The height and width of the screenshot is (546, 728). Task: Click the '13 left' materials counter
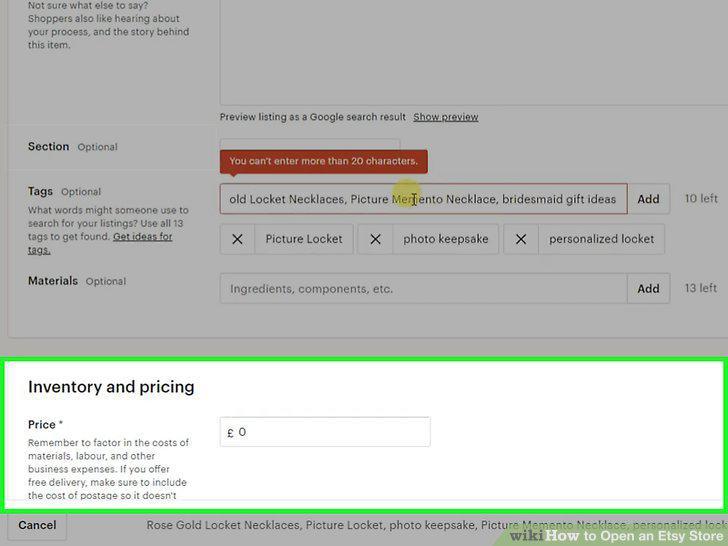click(x=701, y=288)
